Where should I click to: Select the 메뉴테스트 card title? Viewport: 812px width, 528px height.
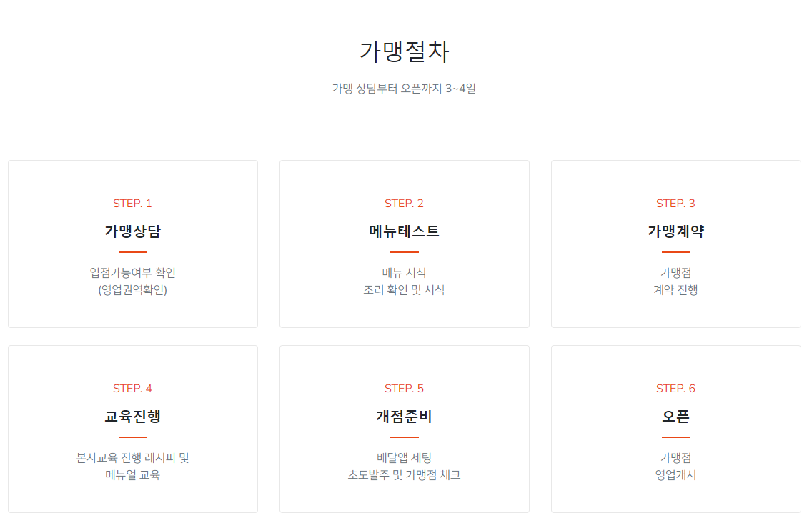[x=404, y=231]
